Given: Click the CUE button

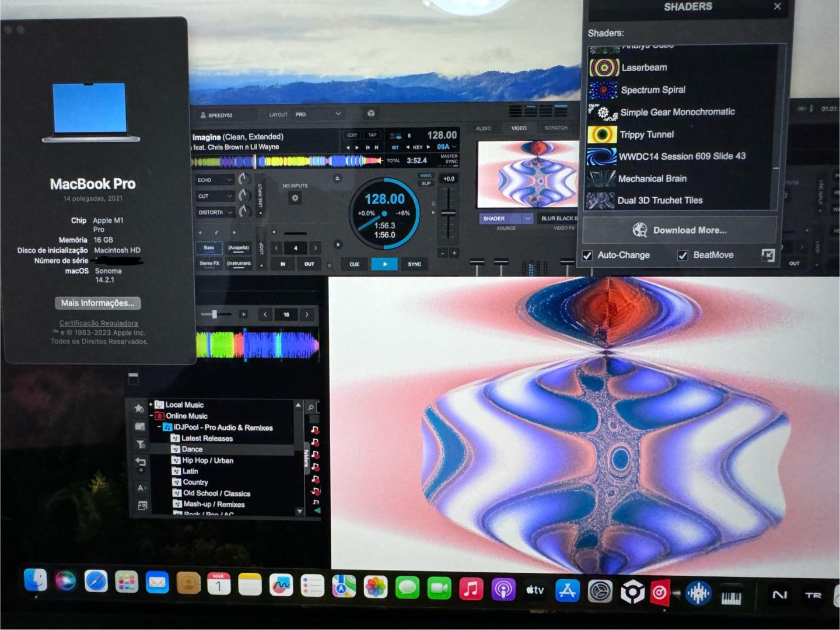Looking at the screenshot, I should [x=354, y=264].
